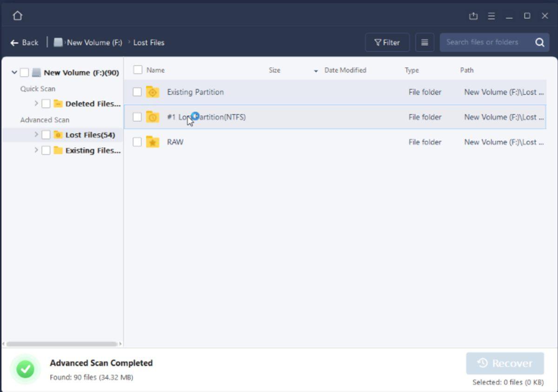Click the New Volume drive icon in breadcrumb
The width and height of the screenshot is (558, 392).
(x=58, y=42)
